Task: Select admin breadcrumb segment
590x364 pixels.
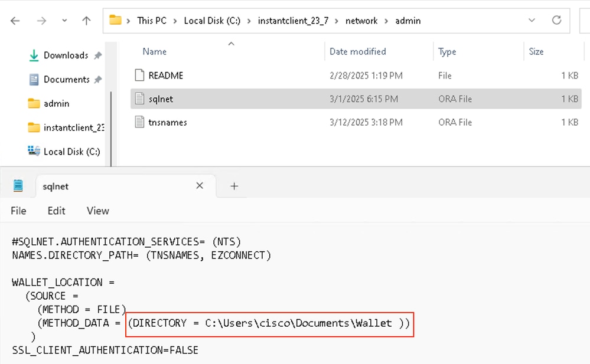Action: 408,21
